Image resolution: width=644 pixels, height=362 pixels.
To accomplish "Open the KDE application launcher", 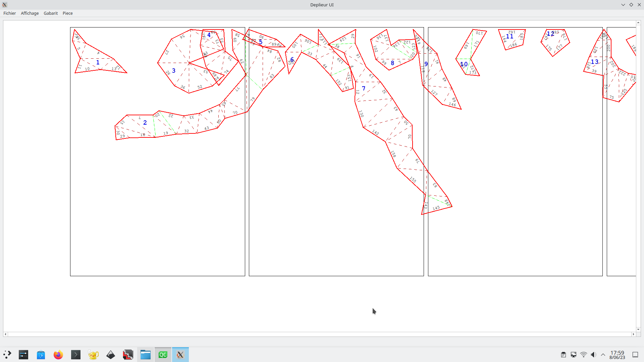I will coord(7,355).
